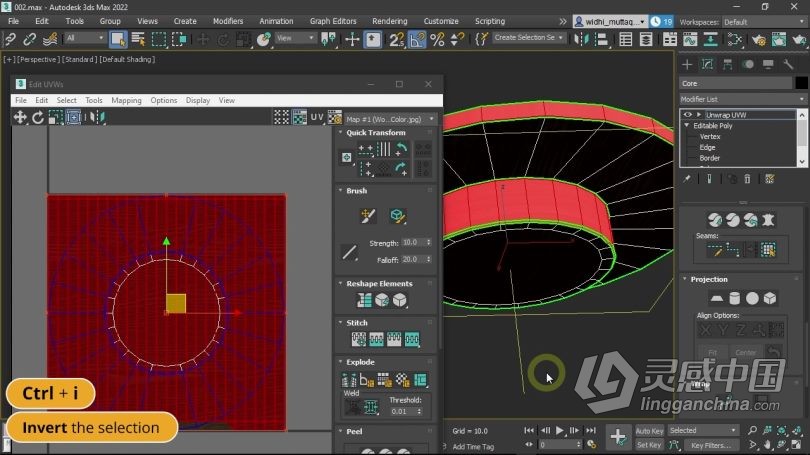The image size is (810, 455).
Task: Open reference coordinate View dropdown
Action: coord(295,38)
